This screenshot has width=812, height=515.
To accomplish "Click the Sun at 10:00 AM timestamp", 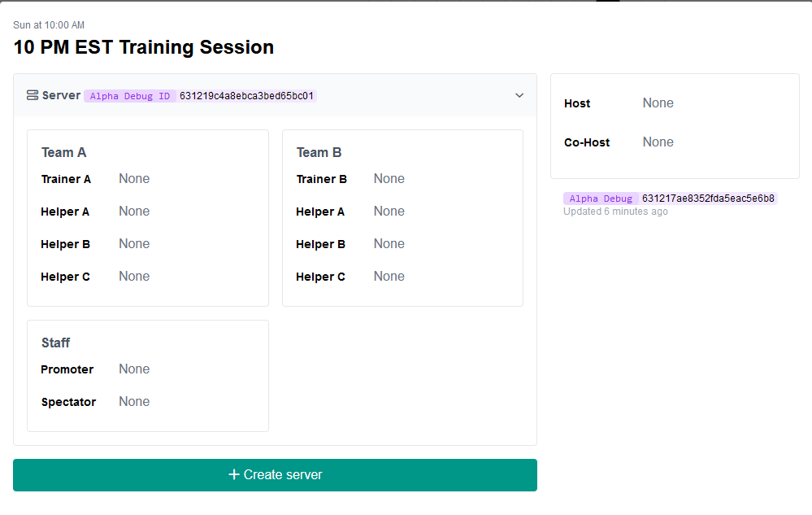I will click(x=48, y=25).
